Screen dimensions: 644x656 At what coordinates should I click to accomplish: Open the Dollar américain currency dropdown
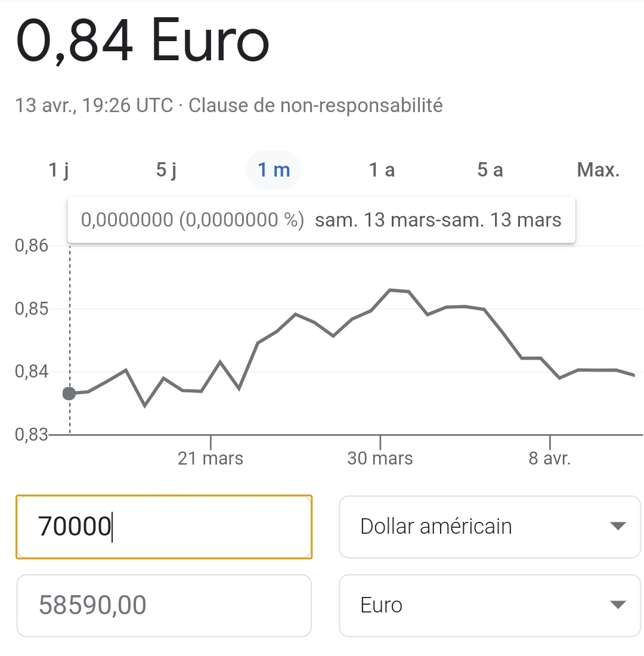[489, 527]
